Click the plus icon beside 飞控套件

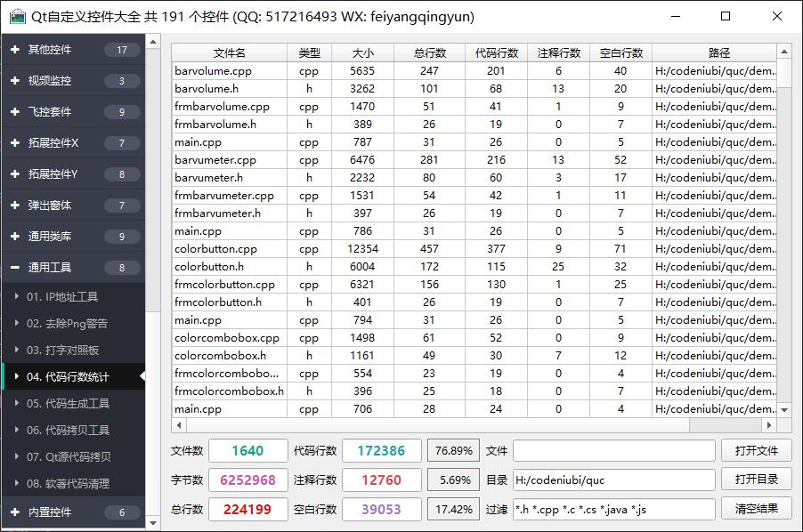coord(15,112)
